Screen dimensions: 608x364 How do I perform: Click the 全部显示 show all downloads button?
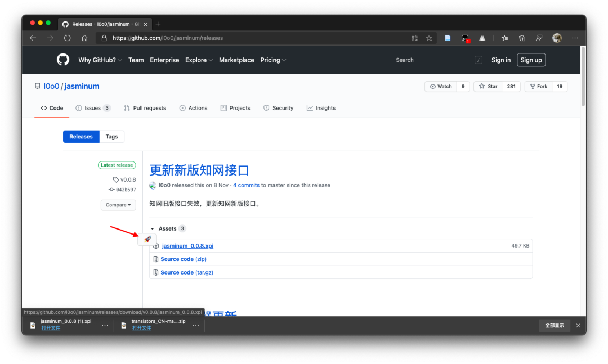(555, 326)
